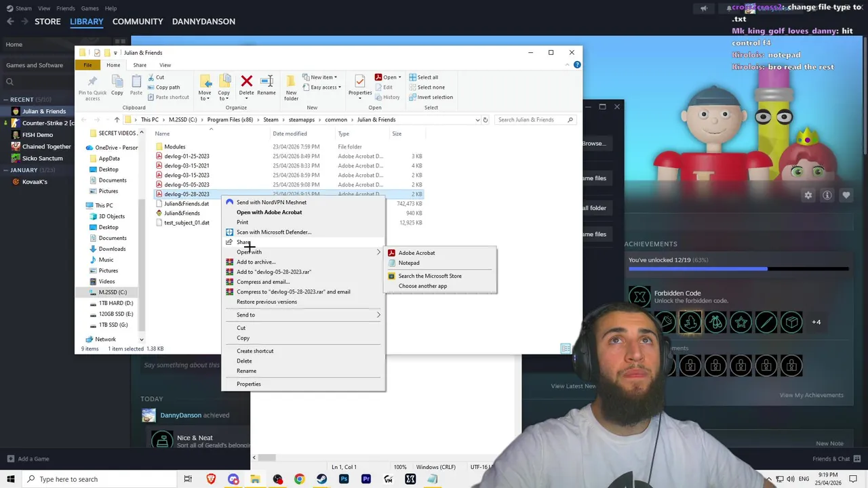The width and height of the screenshot is (868, 488).
Task: Click the refresh icon beside address bar
Action: point(485,120)
